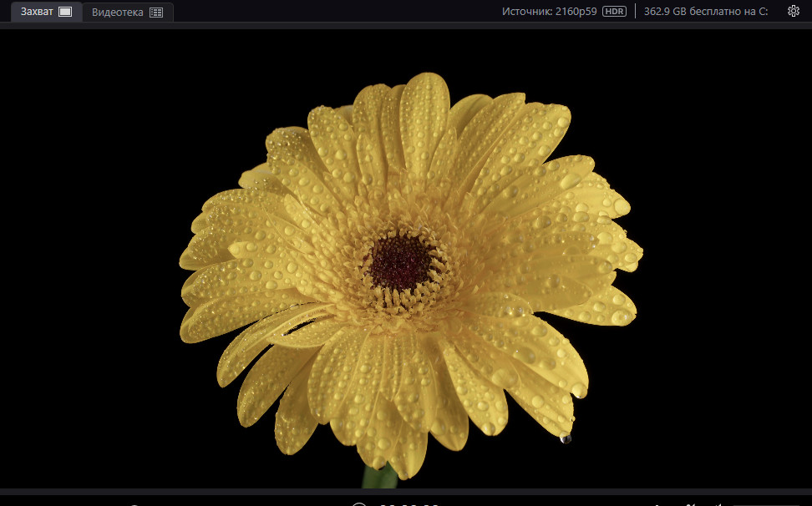Click the round icon at bottom left
Image resolution: width=812 pixels, height=506 pixels.
134,504
